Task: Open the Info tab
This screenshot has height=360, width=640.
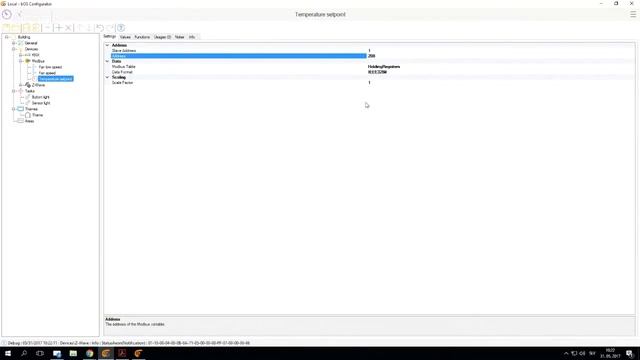Action: click(192, 37)
